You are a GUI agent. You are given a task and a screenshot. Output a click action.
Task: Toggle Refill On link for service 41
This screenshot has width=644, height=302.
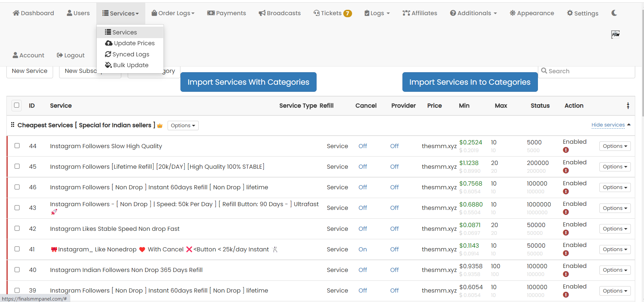tap(363, 249)
